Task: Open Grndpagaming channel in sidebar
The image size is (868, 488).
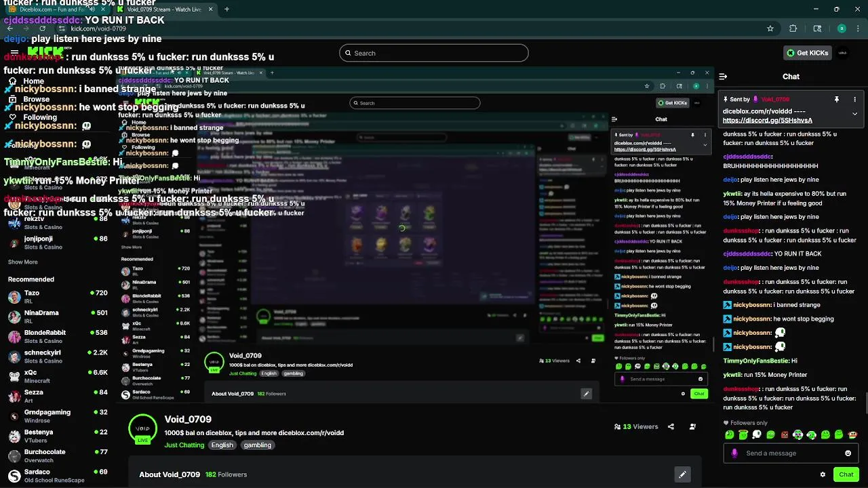Action: [x=58, y=416]
